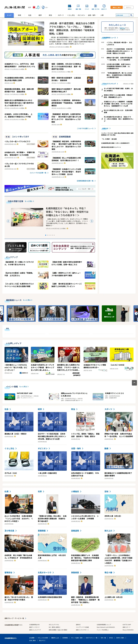The image size is (138, 644).
Task: Open the NATURE BEAT JAM event
Action: coord(25,393)
